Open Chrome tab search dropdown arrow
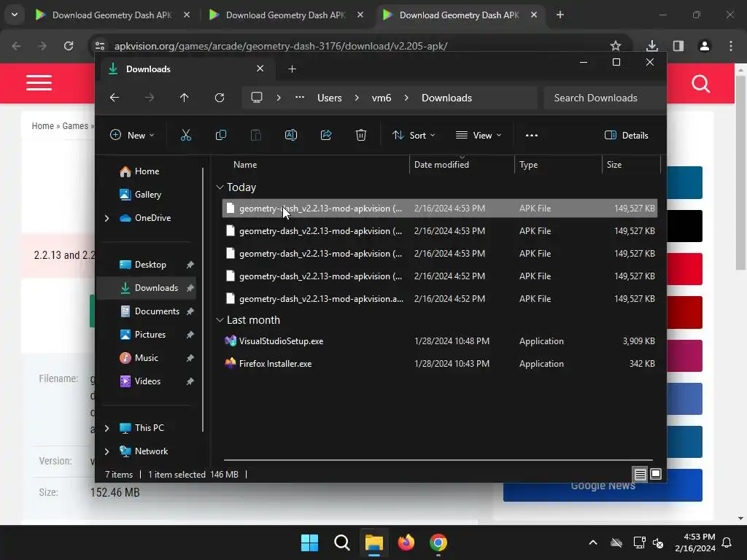The image size is (747, 560). (15, 15)
